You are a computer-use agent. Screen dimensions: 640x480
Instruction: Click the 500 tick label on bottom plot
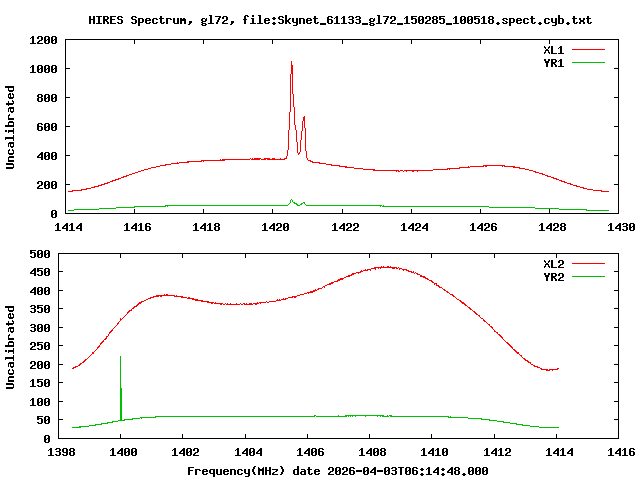[x=40, y=254]
